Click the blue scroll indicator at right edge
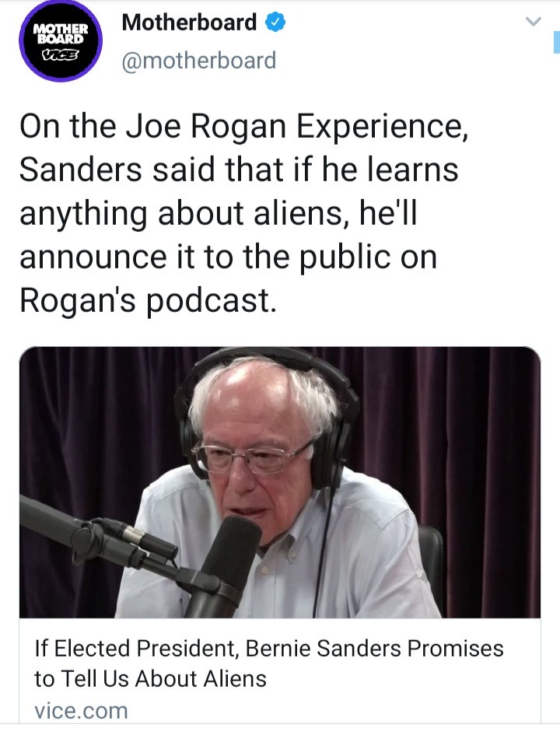This screenshot has width=560, height=735. pos(556,43)
